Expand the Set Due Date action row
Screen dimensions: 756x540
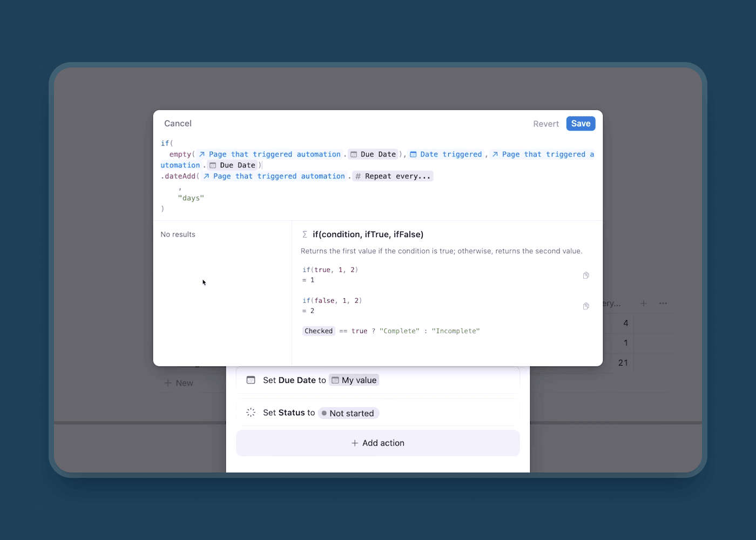432,380
